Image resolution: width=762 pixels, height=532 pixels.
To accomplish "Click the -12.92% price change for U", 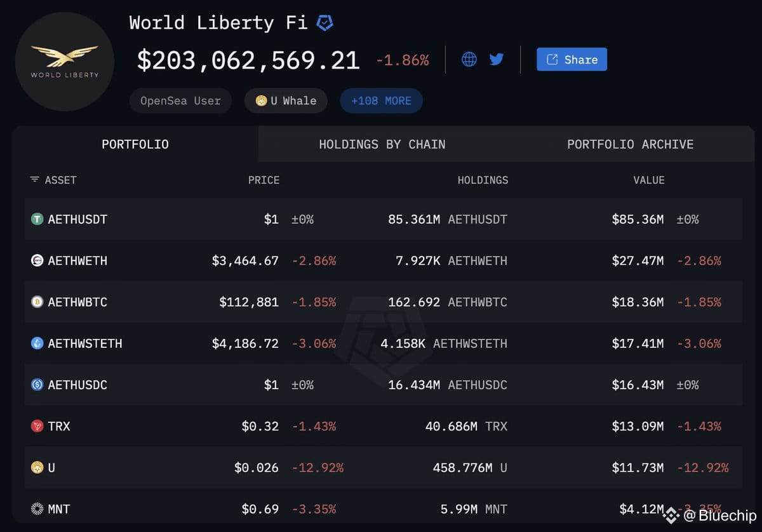I will click(317, 467).
